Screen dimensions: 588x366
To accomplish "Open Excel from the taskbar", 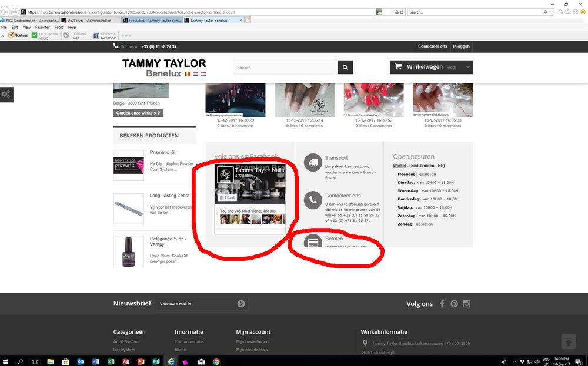I will click(x=111, y=361).
